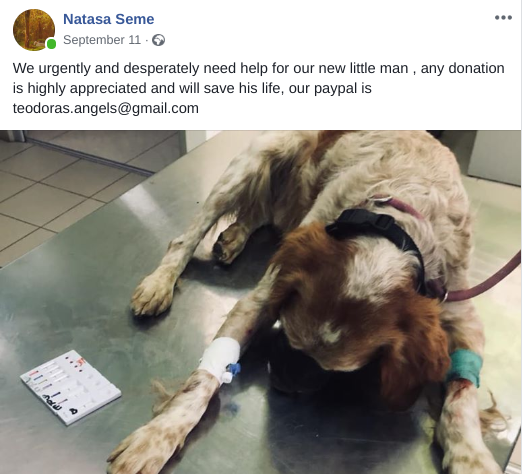Open the September 11 post timestamp

[102, 40]
